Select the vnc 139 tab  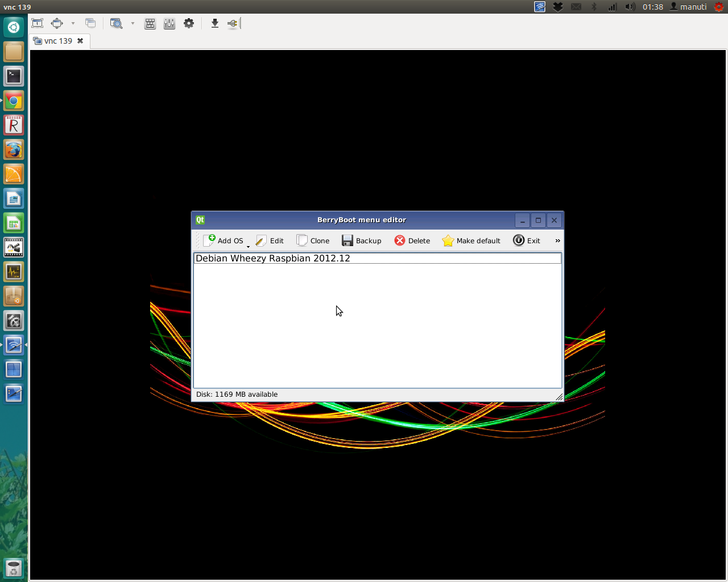point(57,41)
